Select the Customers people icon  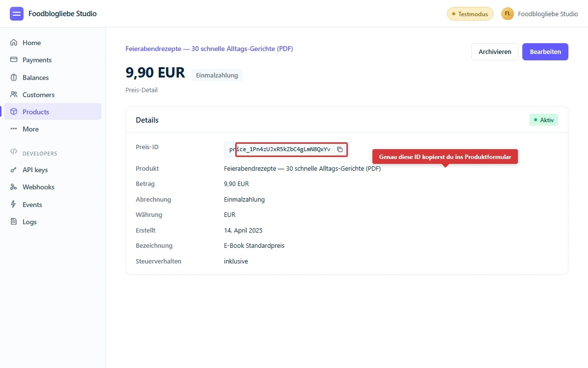(14, 94)
